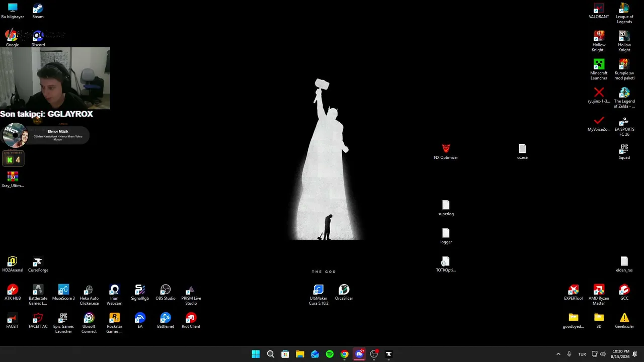Open Microsoft Store from the taskbar
Viewport: 644px width, 362px height.
[285, 354]
